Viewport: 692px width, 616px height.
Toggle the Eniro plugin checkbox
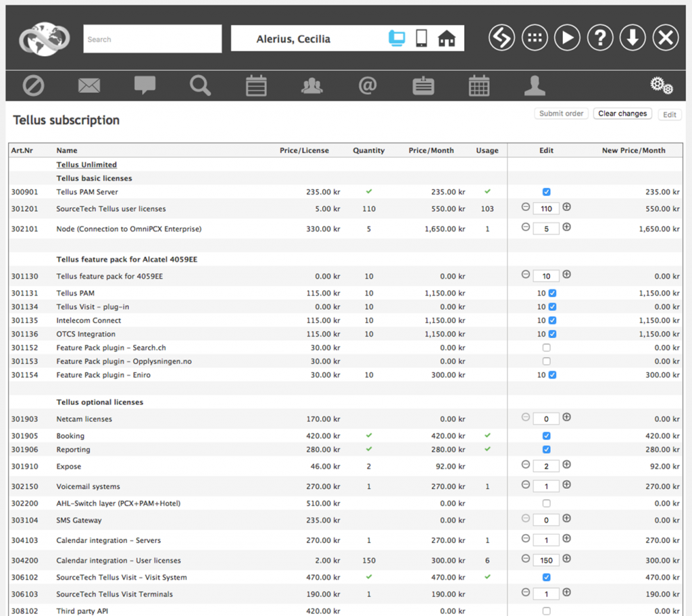tap(552, 375)
